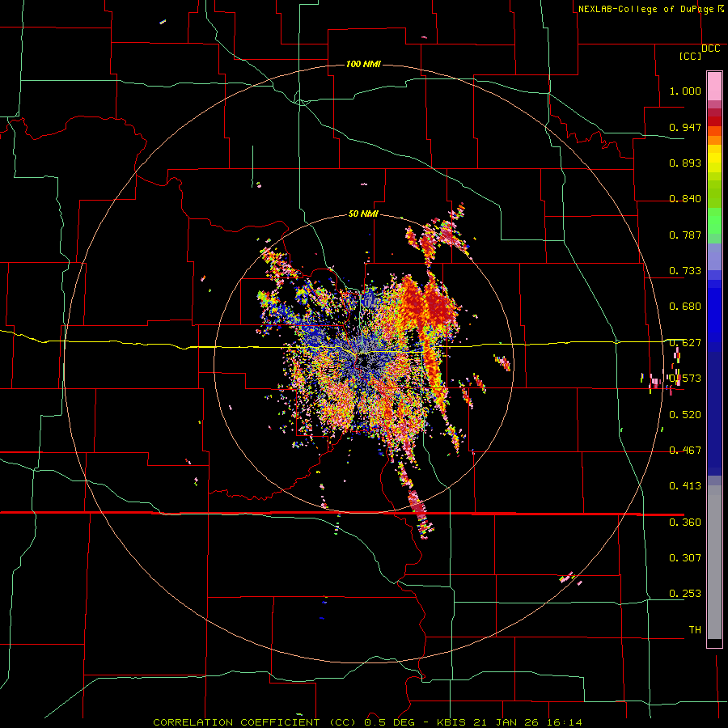Click the 0.733 color scale value
The image size is (728, 728).
[x=685, y=270]
